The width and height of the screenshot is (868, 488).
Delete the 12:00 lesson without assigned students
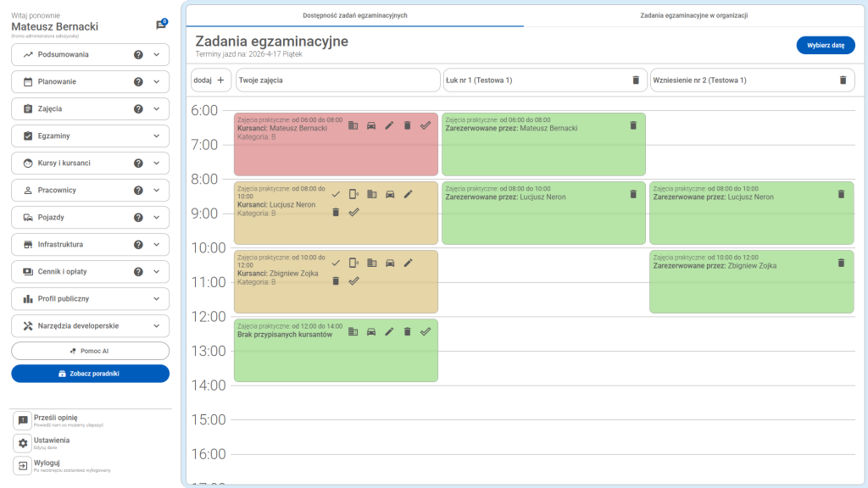407,332
